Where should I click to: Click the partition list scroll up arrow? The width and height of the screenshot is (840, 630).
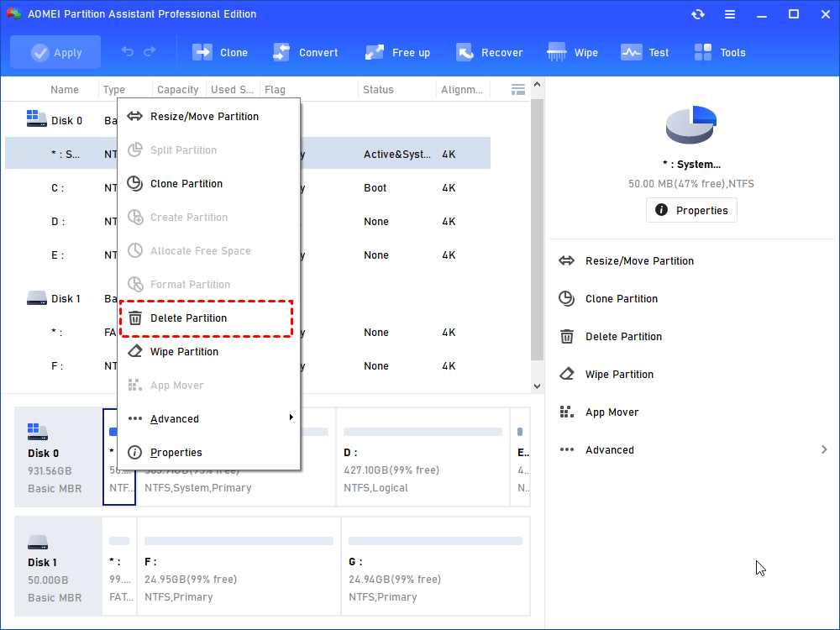click(x=538, y=85)
